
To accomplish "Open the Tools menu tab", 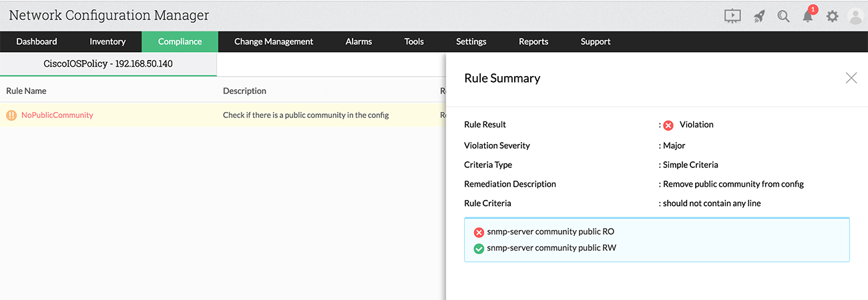I will 414,41.
